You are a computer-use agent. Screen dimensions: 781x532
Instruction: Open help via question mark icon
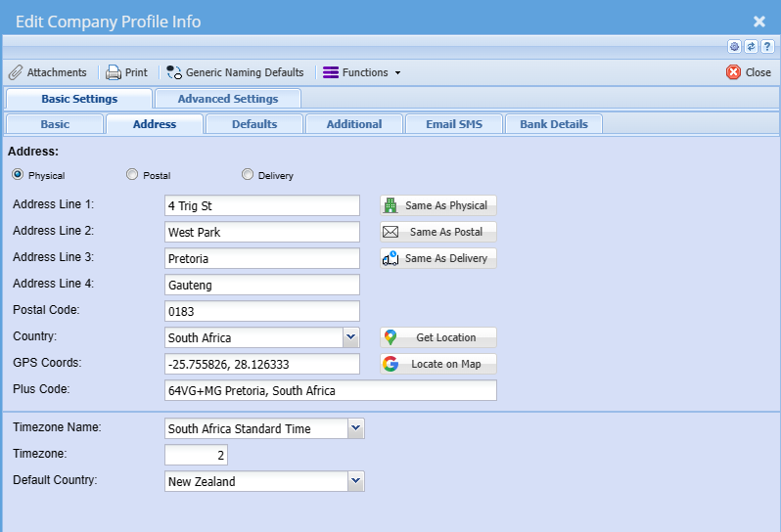coord(767,47)
